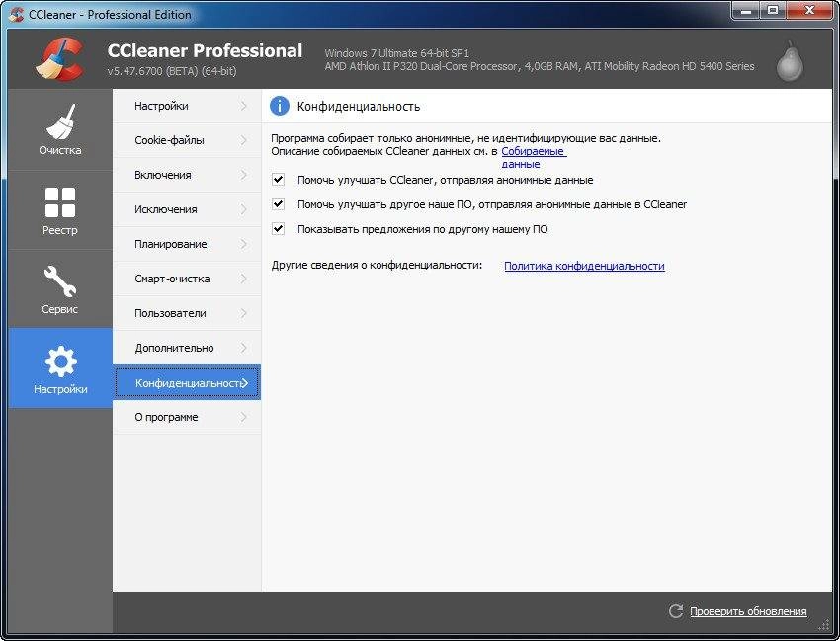840x641 pixels.
Task: Open the Пользователи settings page
Action: point(187,313)
